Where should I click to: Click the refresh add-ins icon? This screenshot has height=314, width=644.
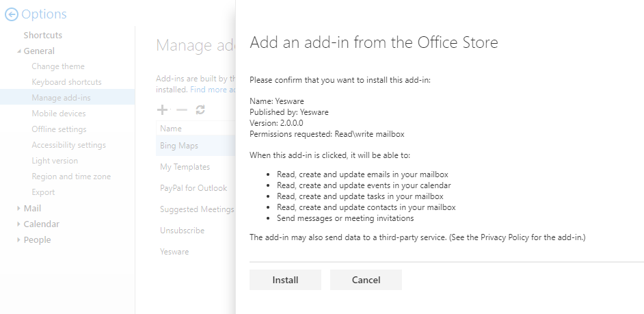[200, 109]
